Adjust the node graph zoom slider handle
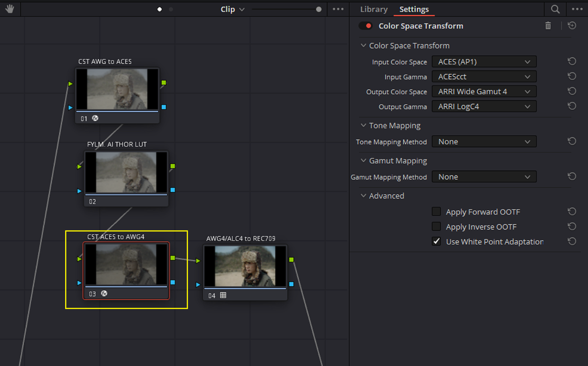 [x=319, y=9]
